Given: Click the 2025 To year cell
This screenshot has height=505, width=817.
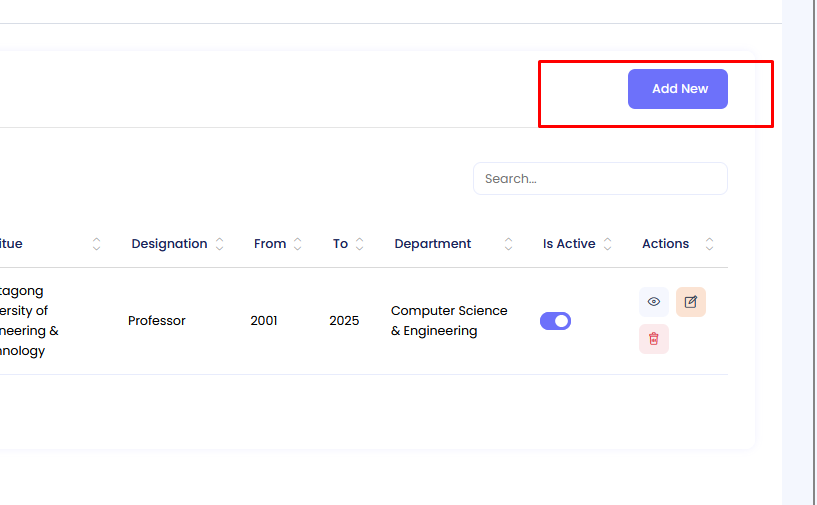Looking at the screenshot, I should pos(344,321).
